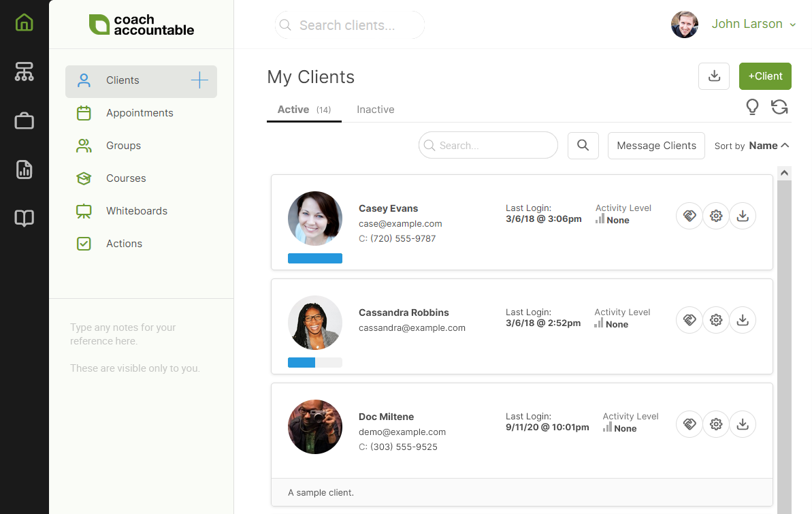This screenshot has height=514, width=812.
Task: Open the briefcase icon in left rail
Action: point(24,121)
